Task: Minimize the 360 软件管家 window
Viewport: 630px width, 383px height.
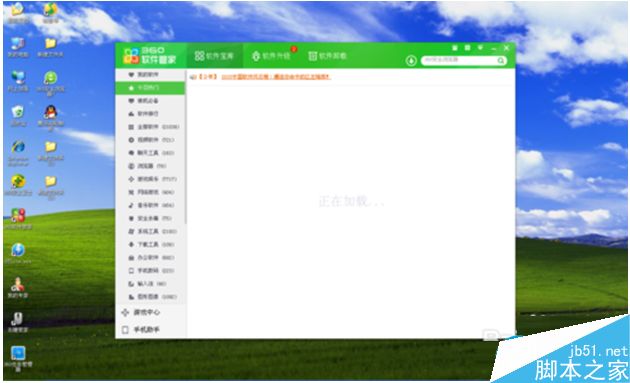Action: click(x=493, y=48)
